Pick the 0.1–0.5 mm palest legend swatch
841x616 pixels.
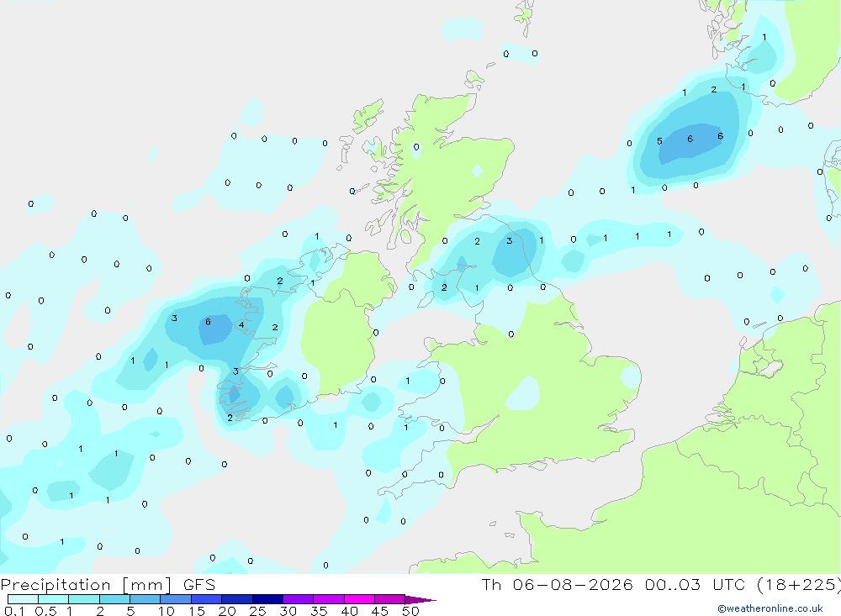(x=23, y=599)
